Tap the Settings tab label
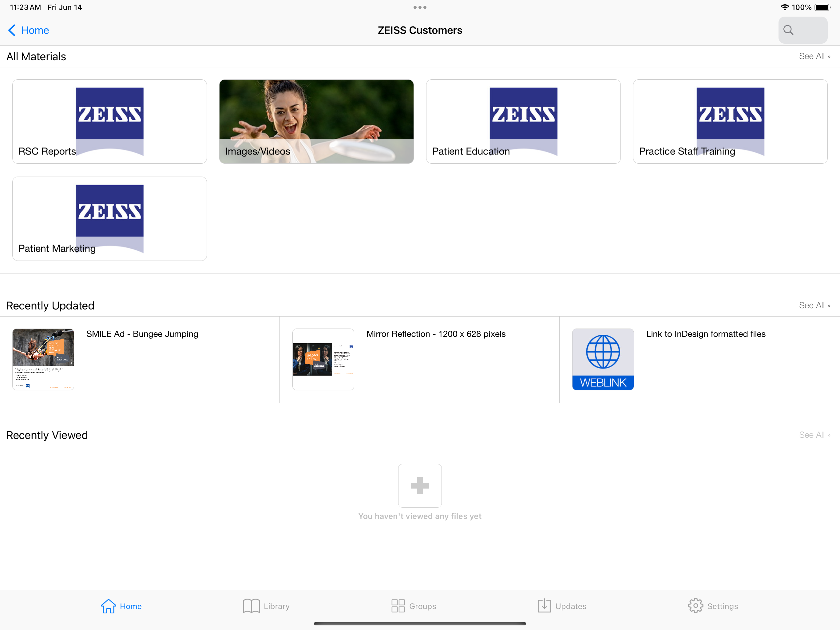 point(723,606)
